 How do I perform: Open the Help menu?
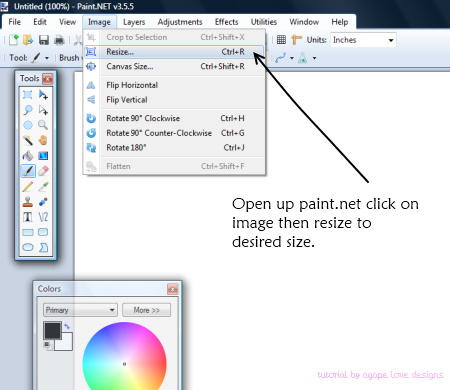[x=340, y=22]
